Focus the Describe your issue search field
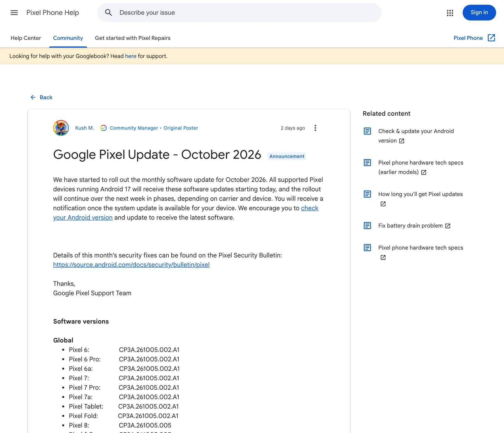Image resolution: width=504 pixels, height=433 pixels. pyautogui.click(x=239, y=13)
